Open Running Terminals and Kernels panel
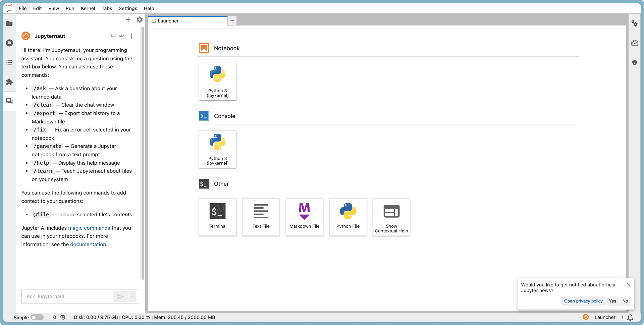 click(9, 43)
